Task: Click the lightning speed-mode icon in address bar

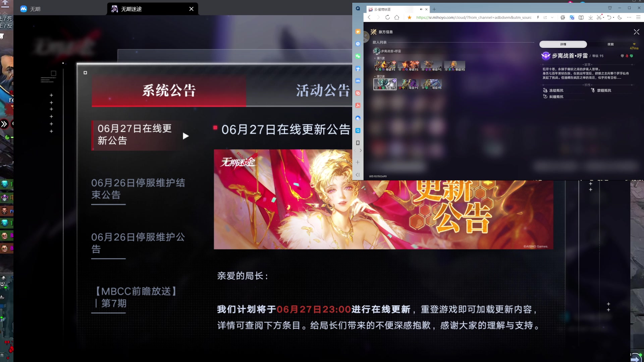Action: click(x=538, y=17)
